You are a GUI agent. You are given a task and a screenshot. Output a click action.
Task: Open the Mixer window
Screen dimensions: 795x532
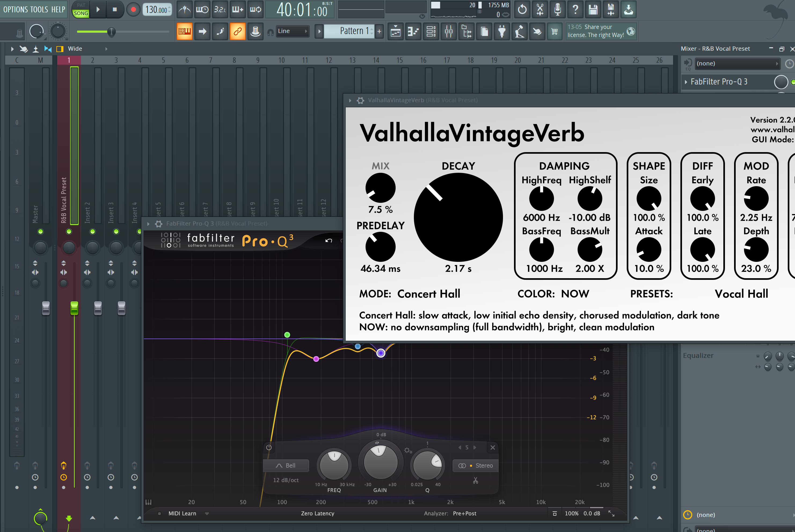tap(448, 31)
